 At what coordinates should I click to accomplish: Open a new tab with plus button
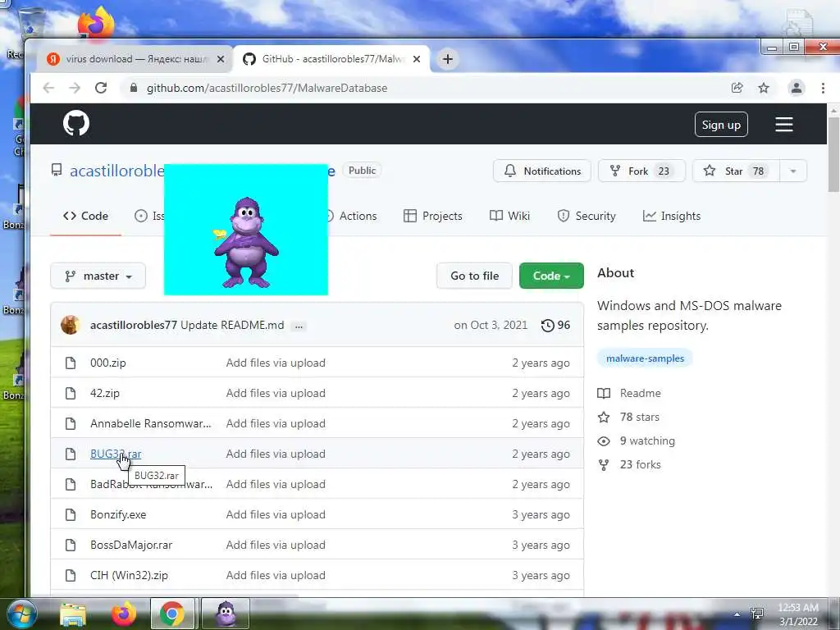click(x=448, y=59)
